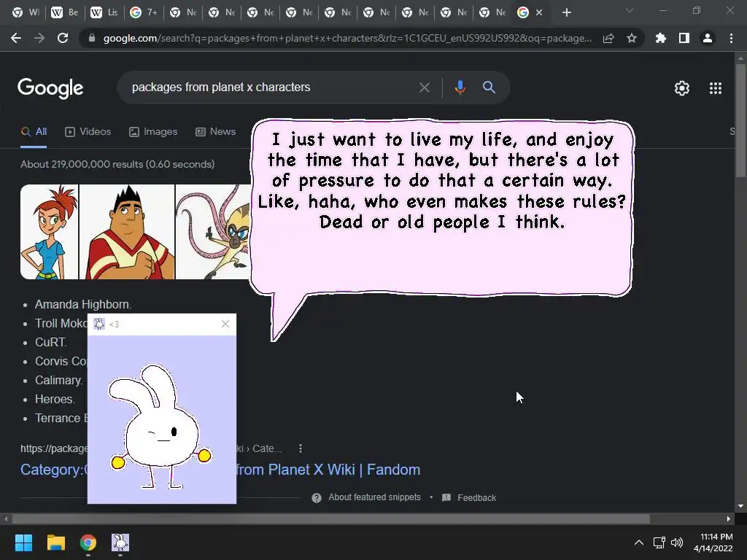
Task: Open the tab search chevron
Action: click(x=630, y=10)
